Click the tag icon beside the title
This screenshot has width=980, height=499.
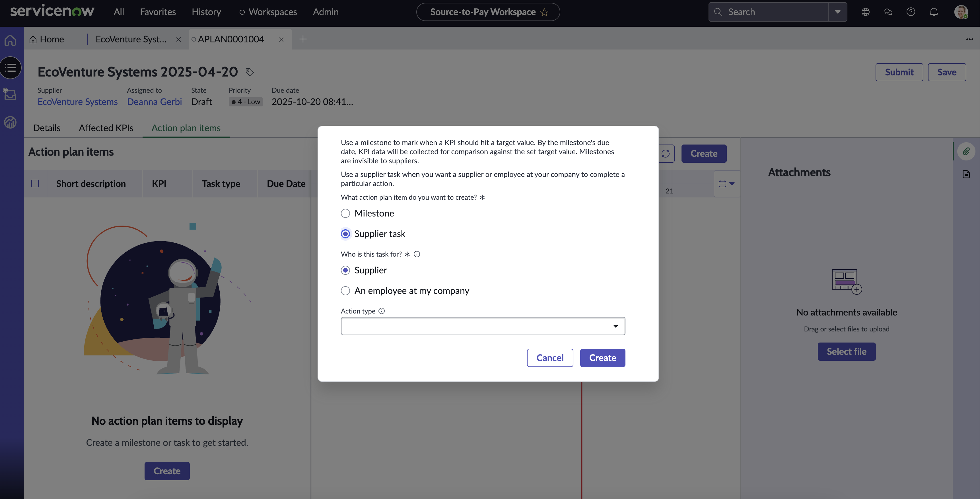[x=250, y=72]
